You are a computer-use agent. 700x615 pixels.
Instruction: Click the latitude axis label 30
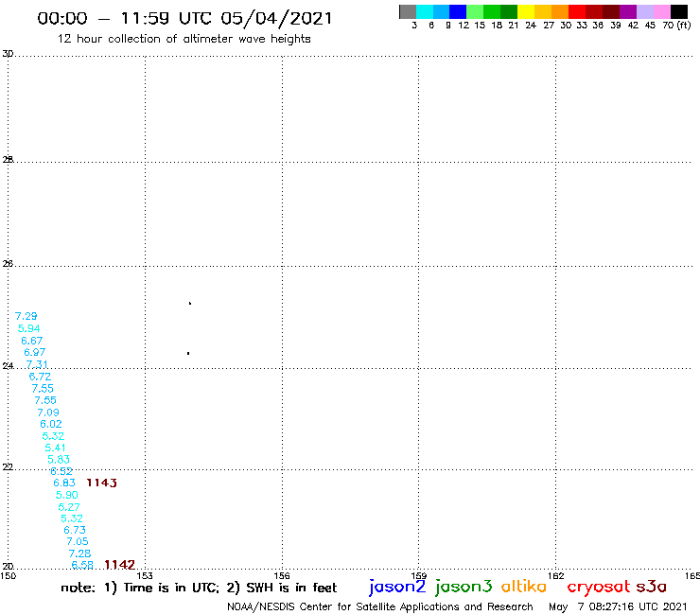coord(8,54)
